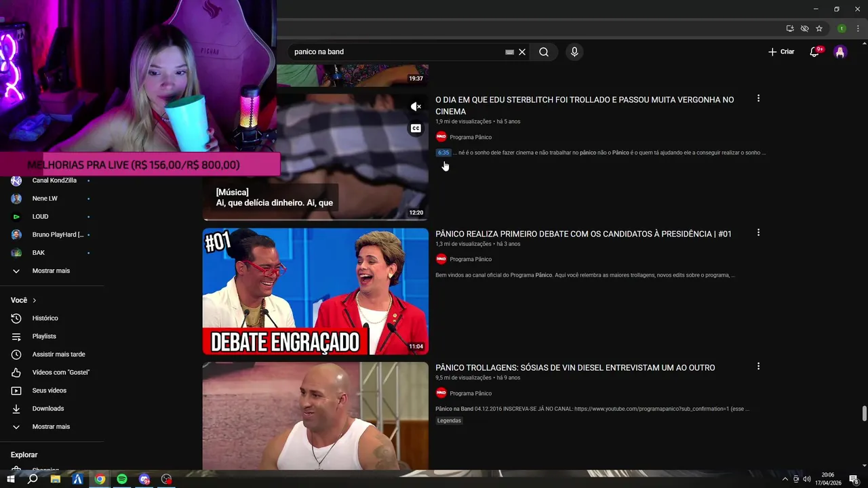Open the Windows Start menu

(11, 479)
